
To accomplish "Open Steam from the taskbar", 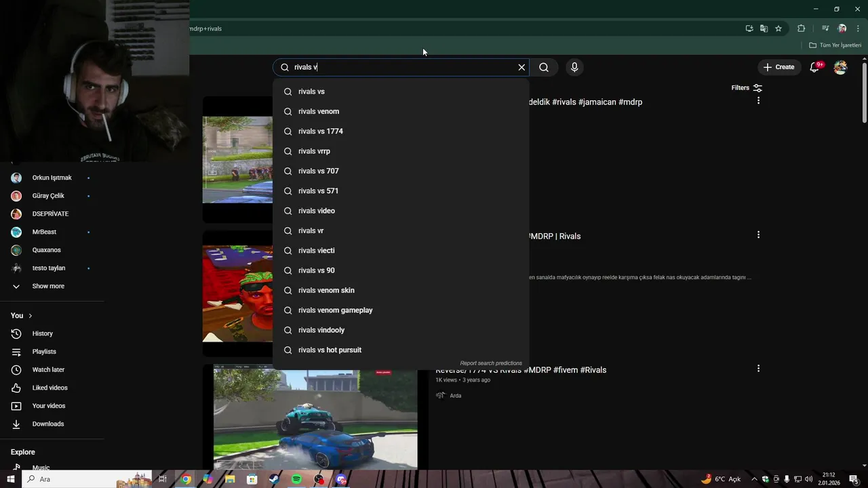I will (x=274, y=479).
